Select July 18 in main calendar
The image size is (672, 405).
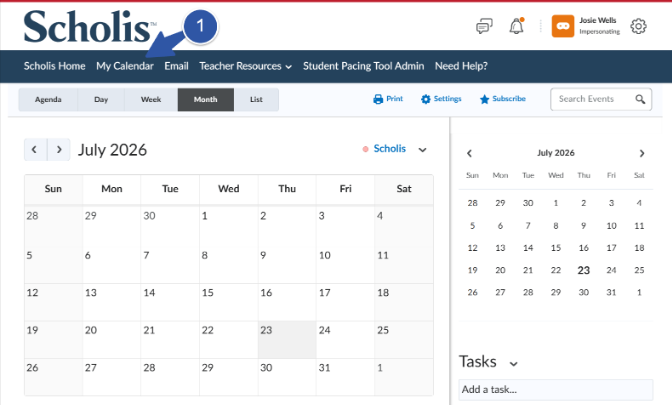(404, 302)
